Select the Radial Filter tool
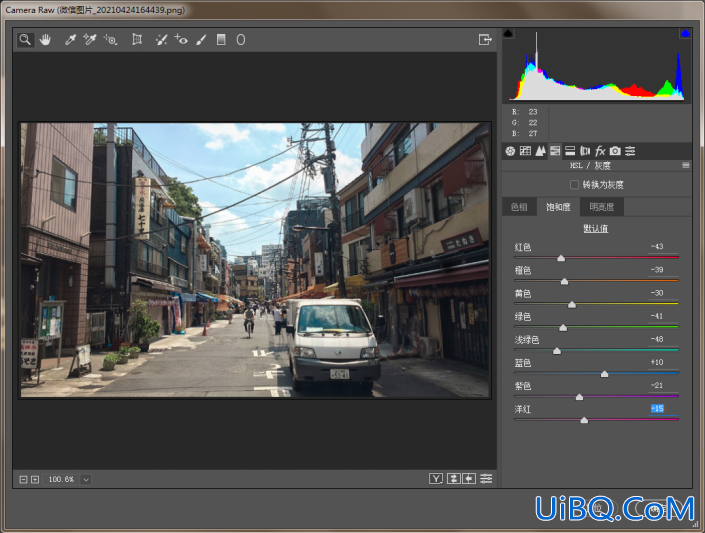The height and width of the screenshot is (533, 705). [x=241, y=40]
